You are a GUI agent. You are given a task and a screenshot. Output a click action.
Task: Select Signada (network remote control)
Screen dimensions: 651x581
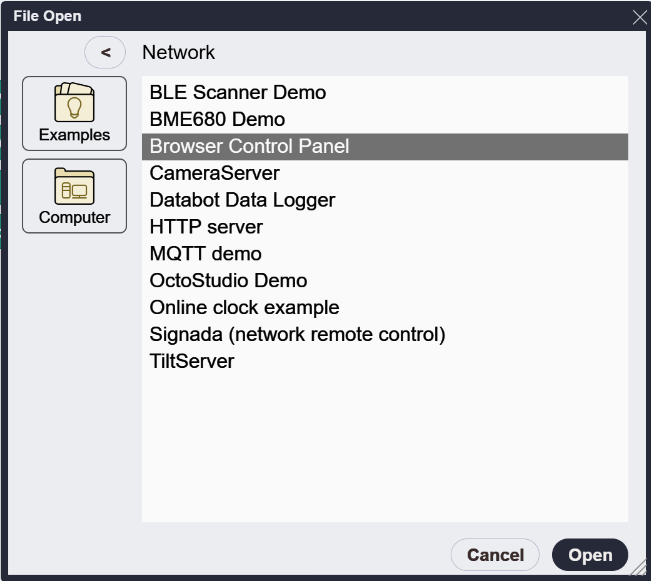click(385, 334)
